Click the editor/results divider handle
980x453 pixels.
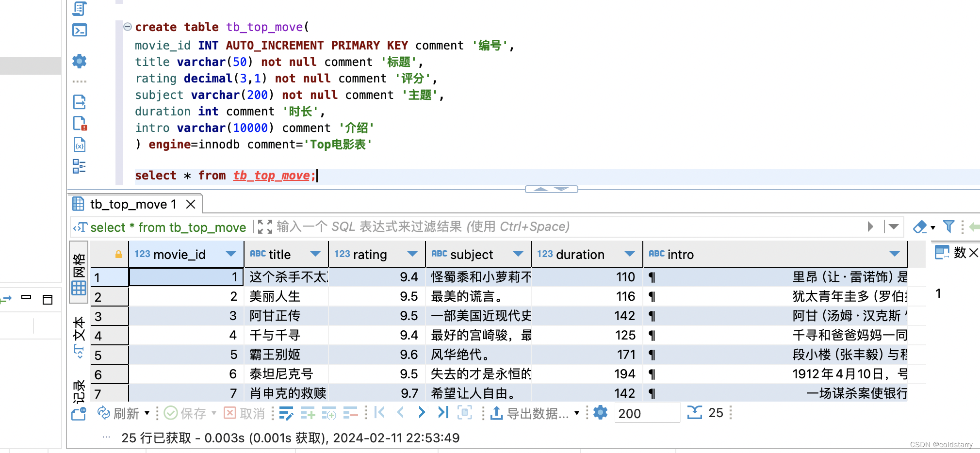click(552, 189)
